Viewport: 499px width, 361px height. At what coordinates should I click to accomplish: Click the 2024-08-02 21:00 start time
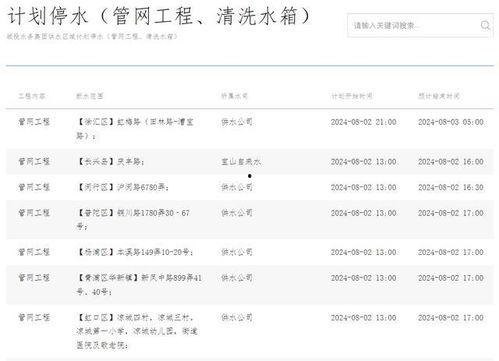point(364,122)
